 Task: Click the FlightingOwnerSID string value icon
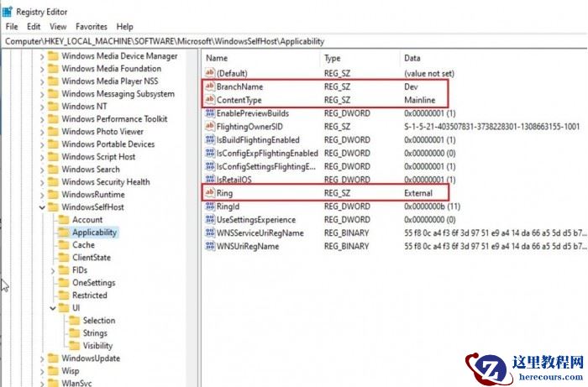(210, 126)
